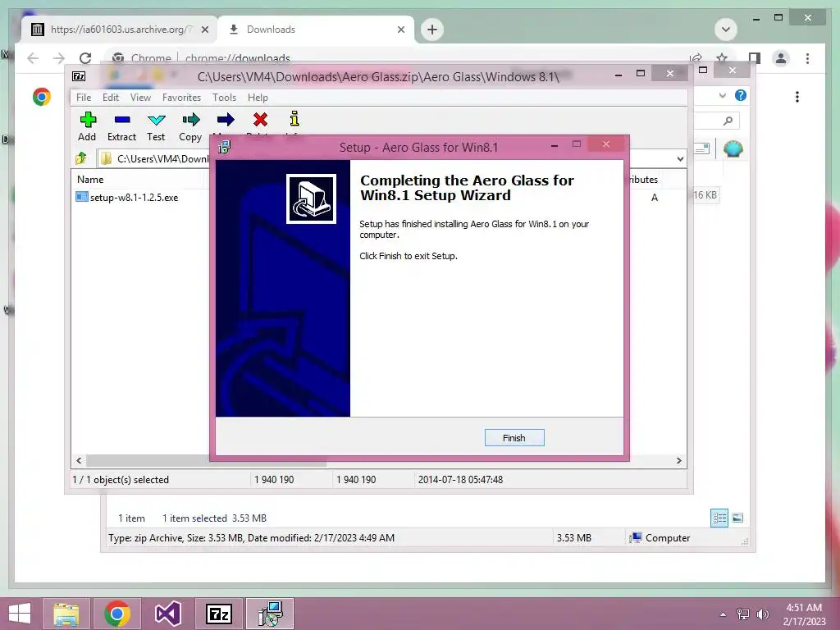Open 7-Zip from the taskbar

tap(218, 614)
